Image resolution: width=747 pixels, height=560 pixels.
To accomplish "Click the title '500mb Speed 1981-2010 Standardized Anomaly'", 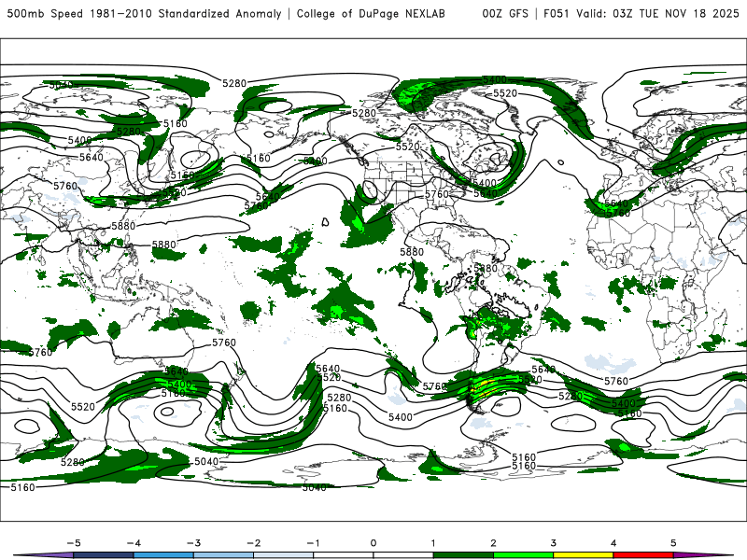I will tap(145, 14).
